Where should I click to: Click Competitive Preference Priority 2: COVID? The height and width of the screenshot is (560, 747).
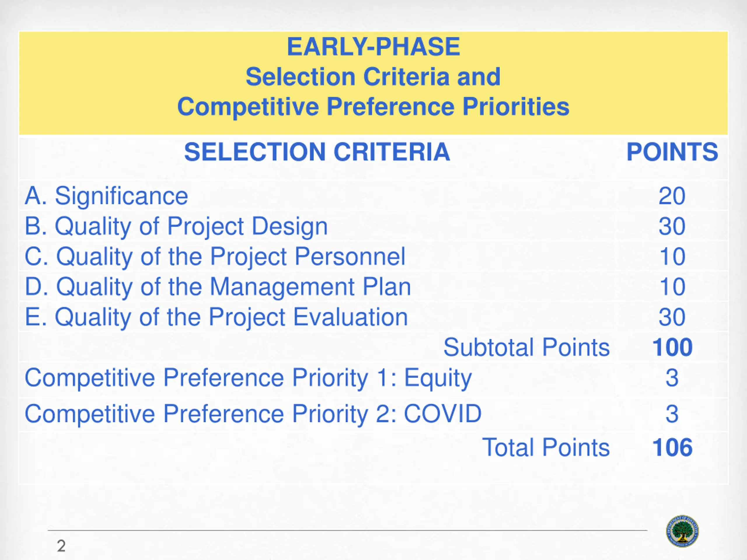tap(253, 414)
